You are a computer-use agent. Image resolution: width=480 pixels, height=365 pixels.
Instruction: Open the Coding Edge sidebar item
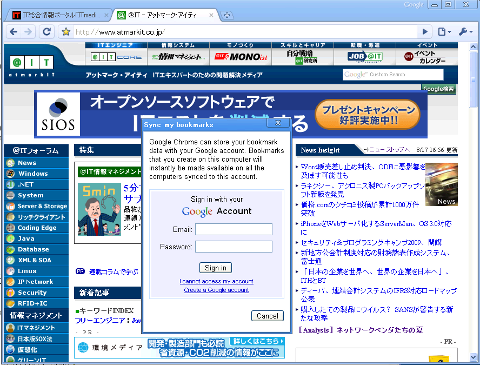[37, 228]
